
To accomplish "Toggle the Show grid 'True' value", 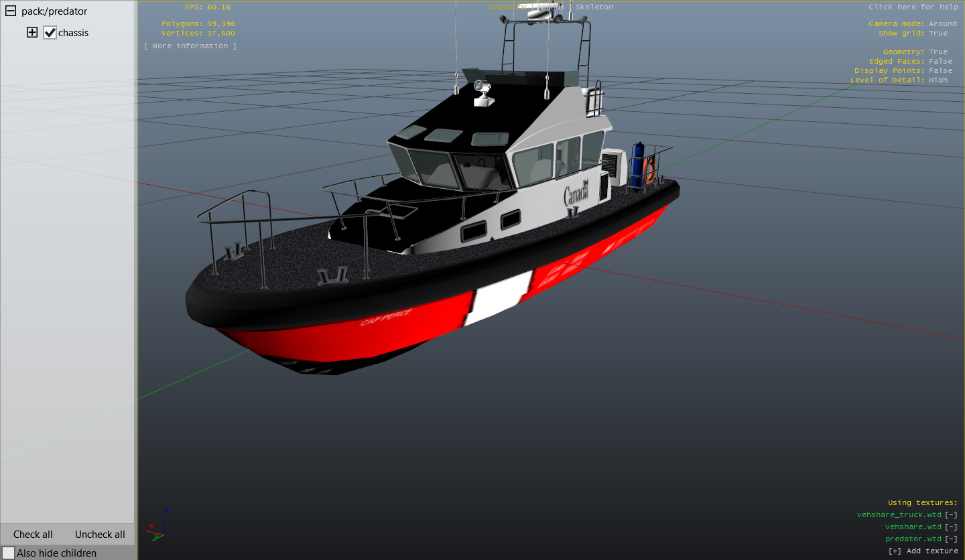I will [x=938, y=33].
